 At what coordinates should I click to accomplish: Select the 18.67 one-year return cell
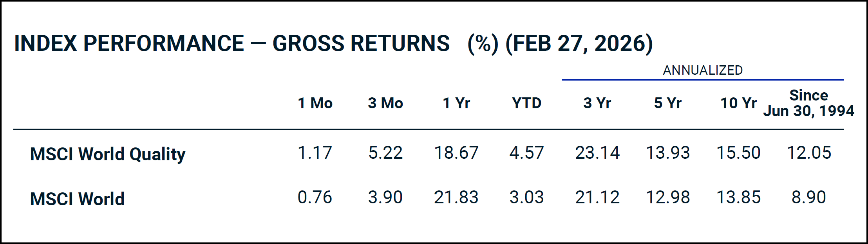click(x=456, y=152)
